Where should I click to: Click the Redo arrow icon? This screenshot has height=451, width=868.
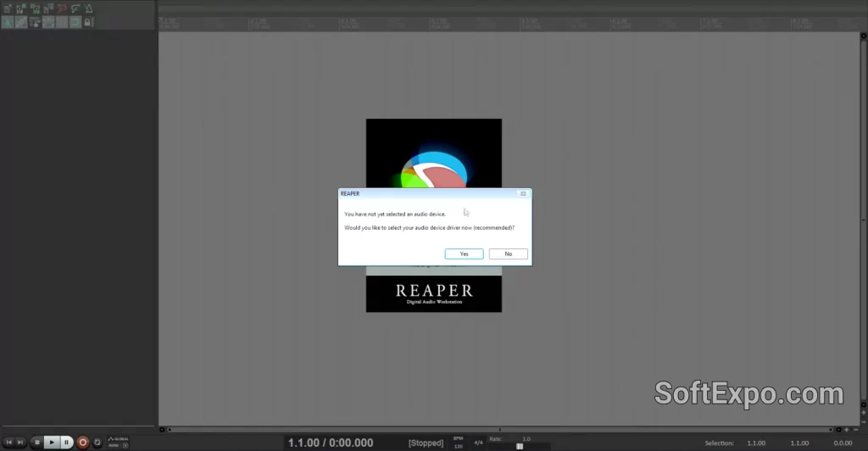pos(75,8)
